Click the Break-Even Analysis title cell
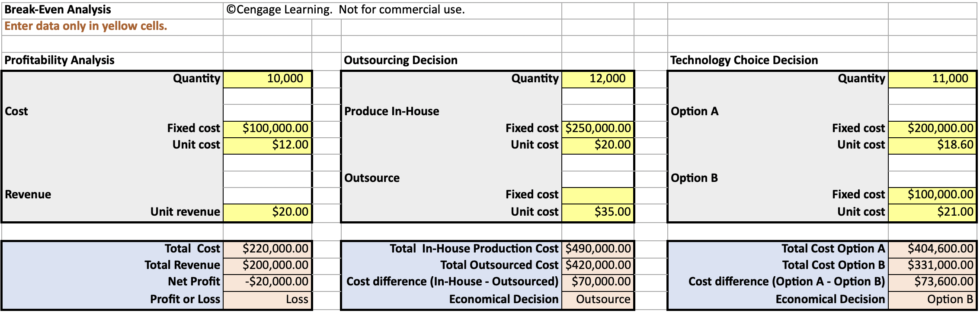Screen dimensions: 980x317 click(112, 10)
